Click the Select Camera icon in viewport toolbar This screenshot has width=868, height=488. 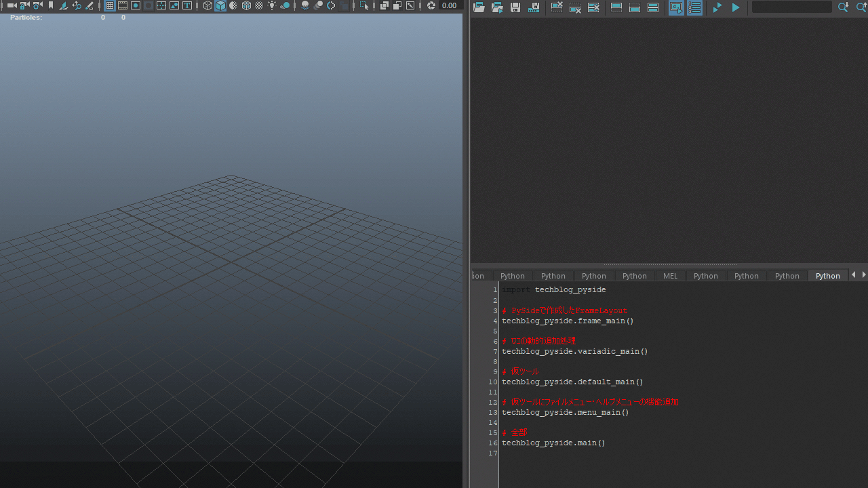coord(12,5)
